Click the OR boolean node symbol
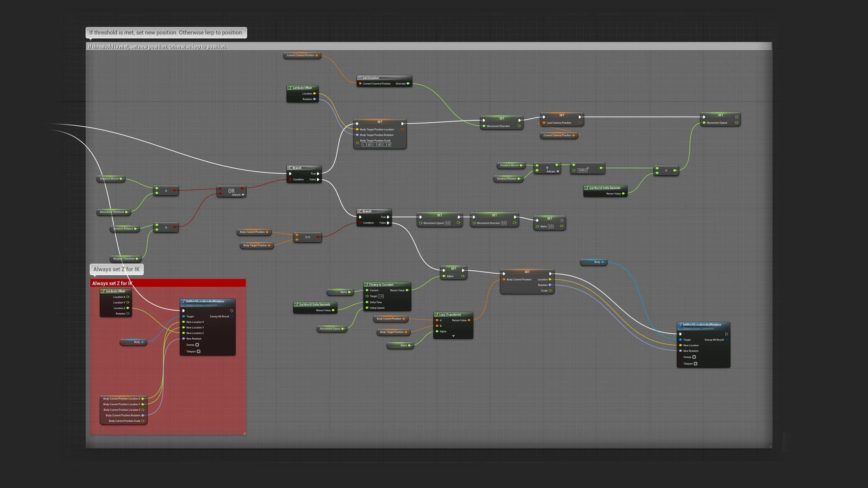The height and width of the screenshot is (488, 868). click(x=231, y=191)
